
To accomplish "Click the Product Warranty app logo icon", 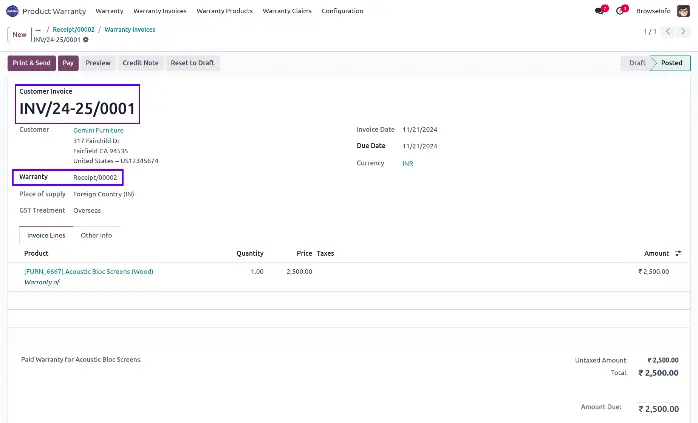I will click(x=12, y=10).
